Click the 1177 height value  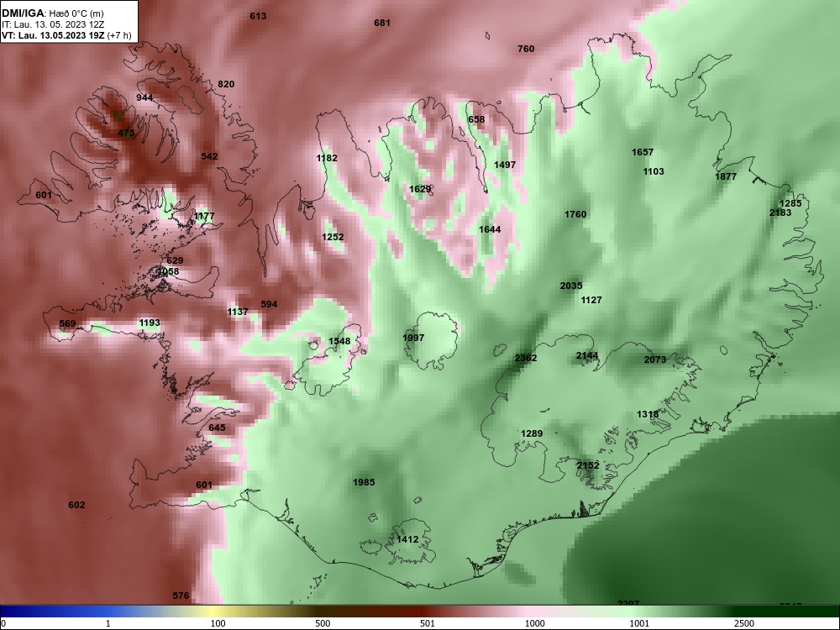[x=204, y=217]
